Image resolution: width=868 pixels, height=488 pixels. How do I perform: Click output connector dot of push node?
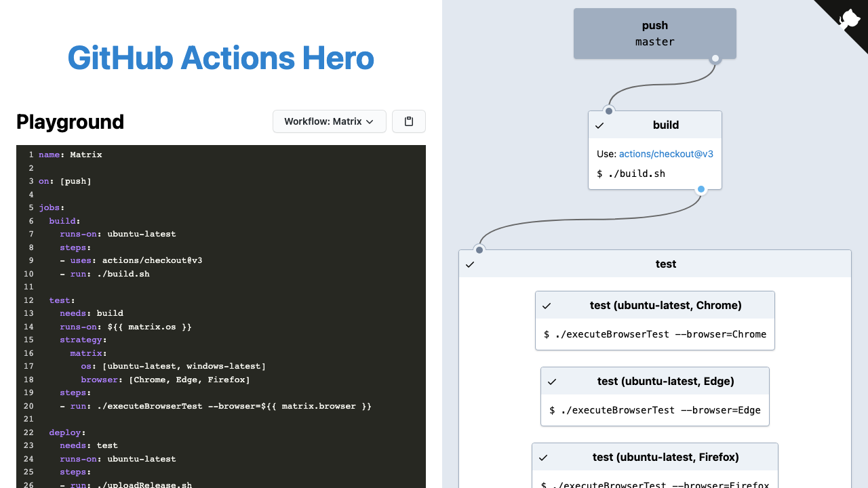[x=715, y=58]
